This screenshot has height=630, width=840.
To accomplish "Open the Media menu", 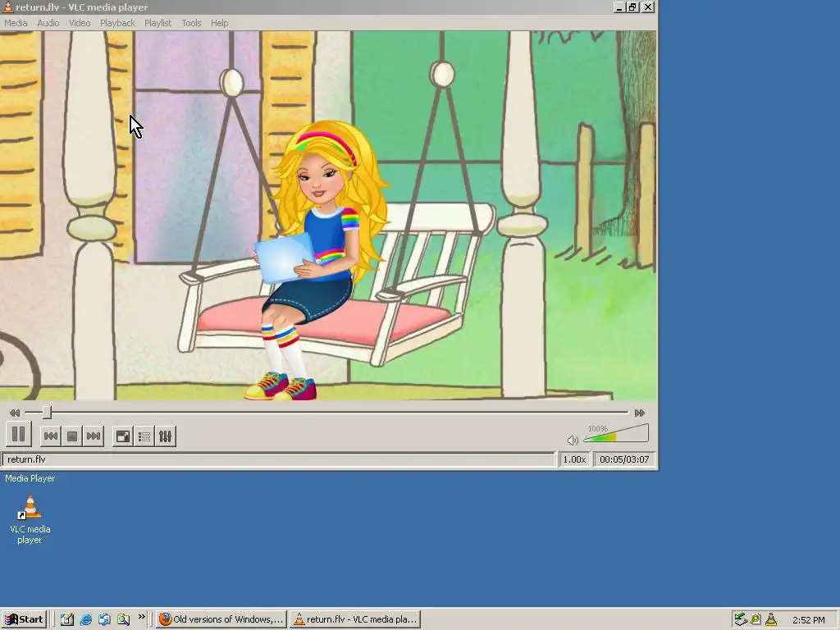I will (x=16, y=23).
